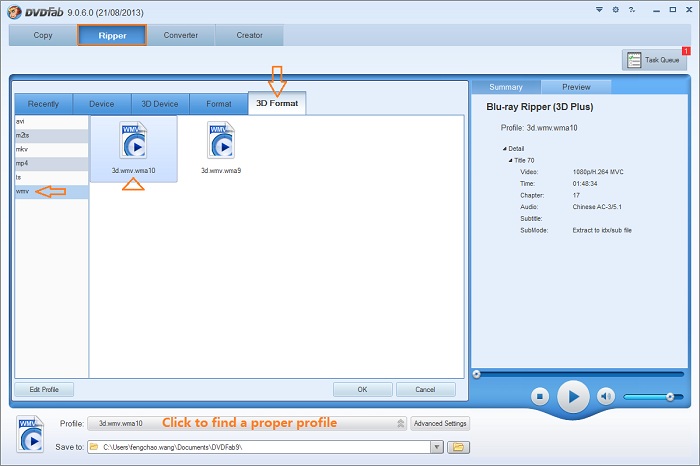Click the Save to path field
Image resolution: width=700 pixels, height=466 pixels.
point(259,447)
